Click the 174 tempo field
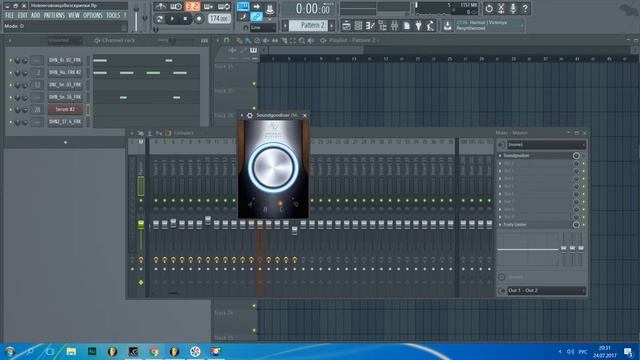 [x=219, y=19]
